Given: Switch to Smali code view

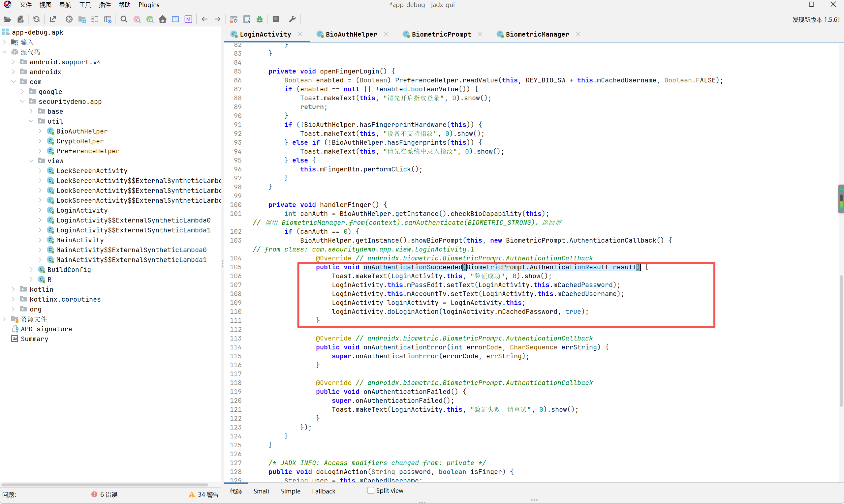Looking at the screenshot, I should coord(261,491).
